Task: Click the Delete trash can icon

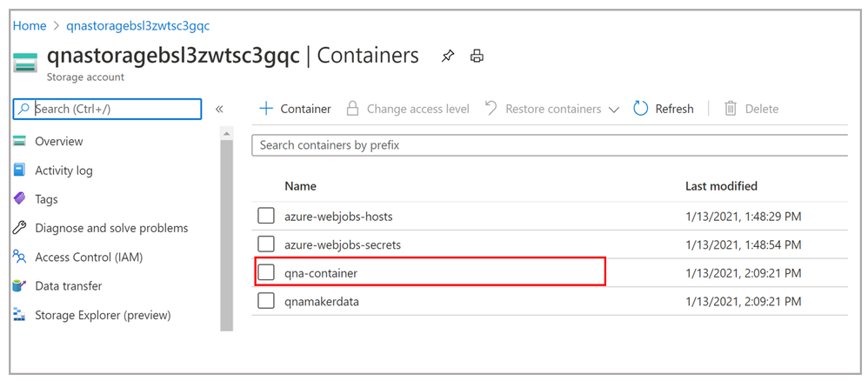Action: tap(731, 109)
